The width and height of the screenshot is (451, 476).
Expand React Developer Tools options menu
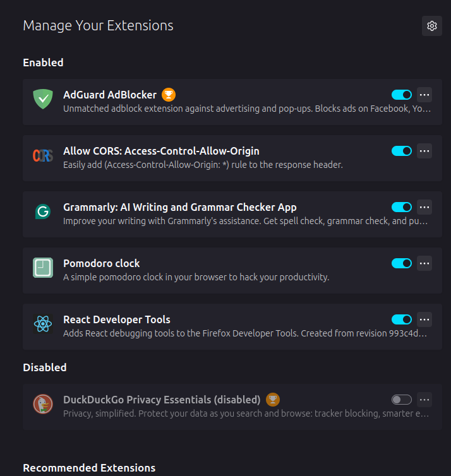[424, 319]
